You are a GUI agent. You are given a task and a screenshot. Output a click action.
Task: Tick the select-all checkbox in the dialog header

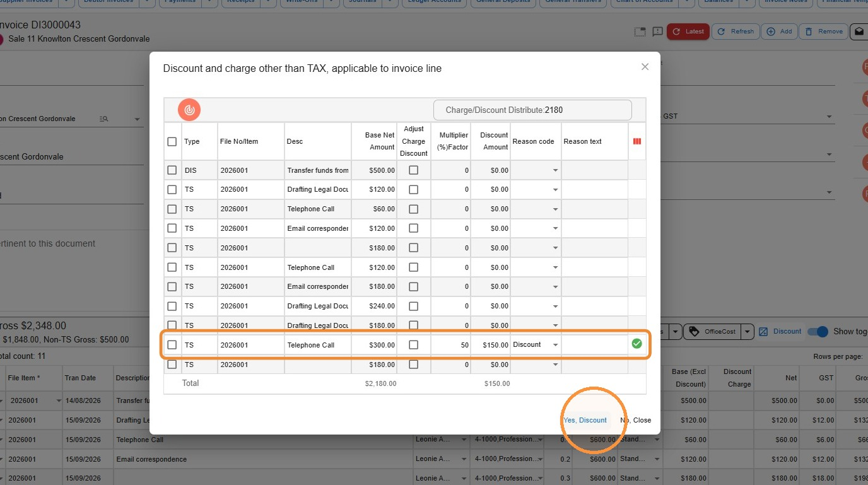point(172,141)
